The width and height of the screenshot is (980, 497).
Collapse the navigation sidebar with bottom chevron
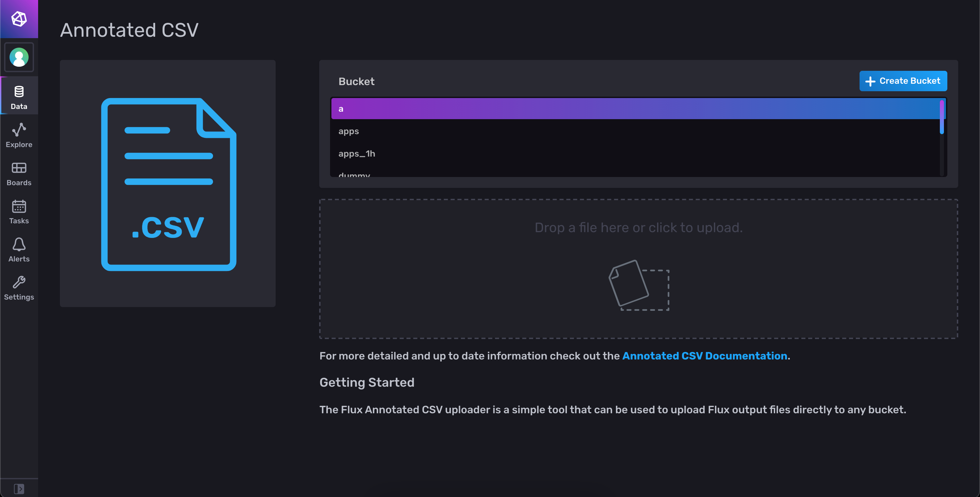(x=19, y=488)
